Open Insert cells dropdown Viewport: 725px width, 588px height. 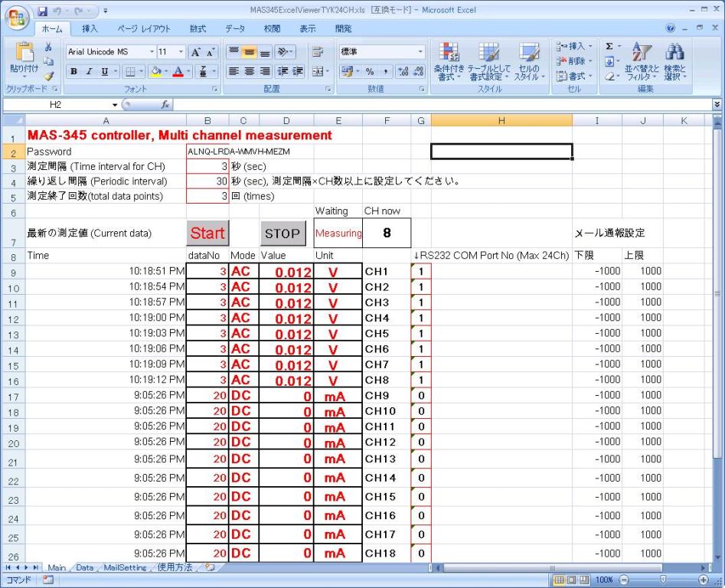[x=575, y=46]
